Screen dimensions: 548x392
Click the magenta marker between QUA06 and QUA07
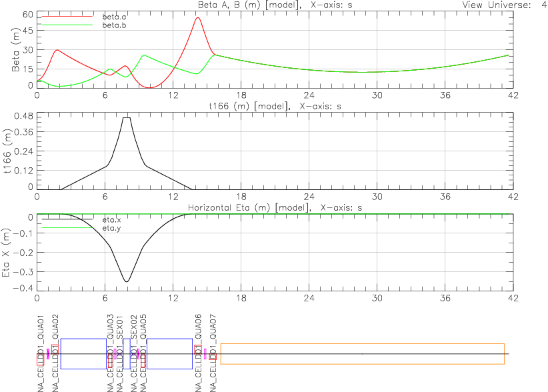(x=205, y=354)
